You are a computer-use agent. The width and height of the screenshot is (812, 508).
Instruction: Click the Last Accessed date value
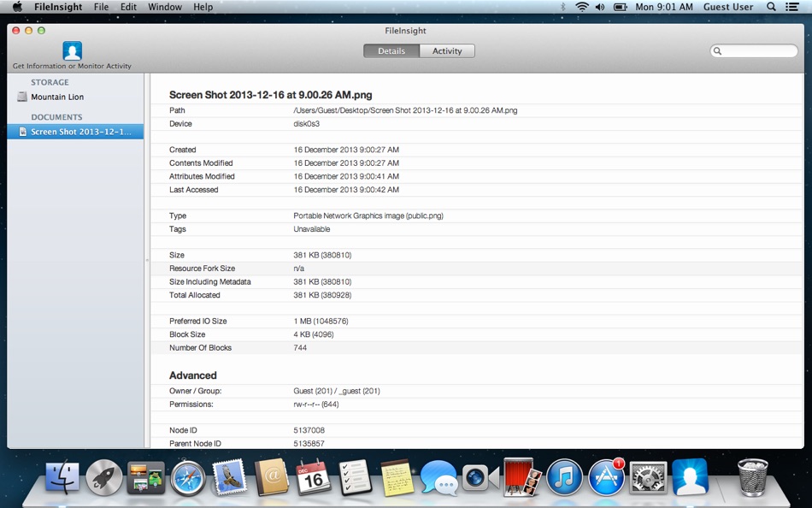tap(346, 190)
